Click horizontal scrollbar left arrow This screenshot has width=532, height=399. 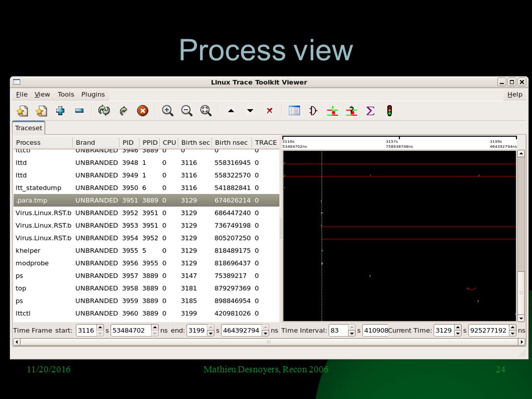(x=17, y=342)
